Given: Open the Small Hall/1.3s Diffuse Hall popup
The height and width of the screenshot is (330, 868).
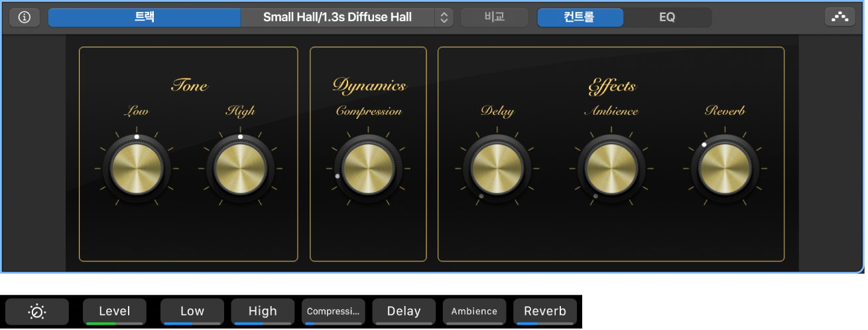Looking at the screenshot, I should [347, 17].
